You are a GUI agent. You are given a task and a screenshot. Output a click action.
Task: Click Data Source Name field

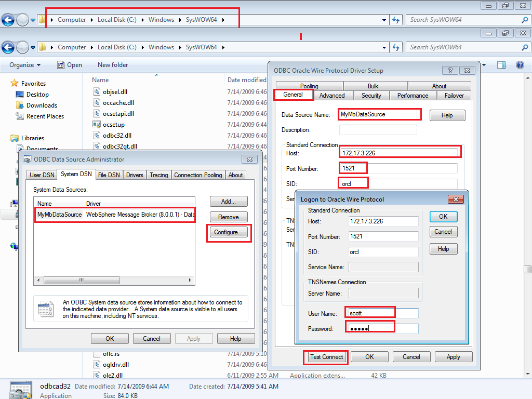(x=379, y=114)
